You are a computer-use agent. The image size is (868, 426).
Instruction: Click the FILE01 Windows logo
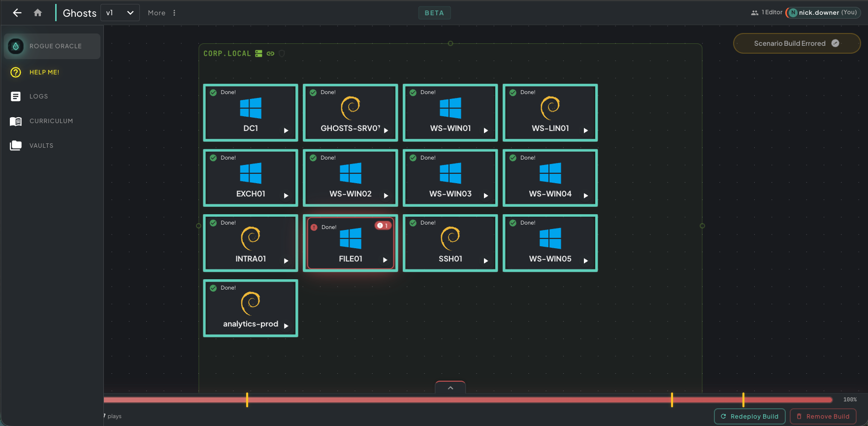pyautogui.click(x=351, y=238)
